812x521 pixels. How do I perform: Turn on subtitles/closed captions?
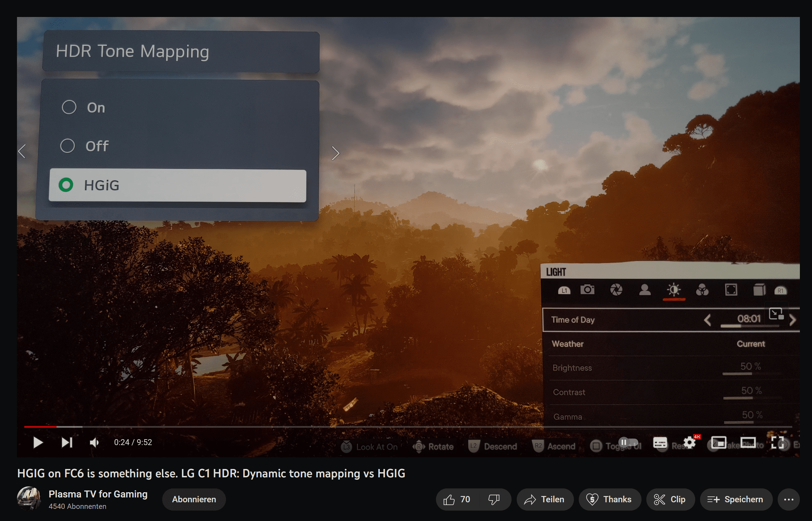[660, 443]
